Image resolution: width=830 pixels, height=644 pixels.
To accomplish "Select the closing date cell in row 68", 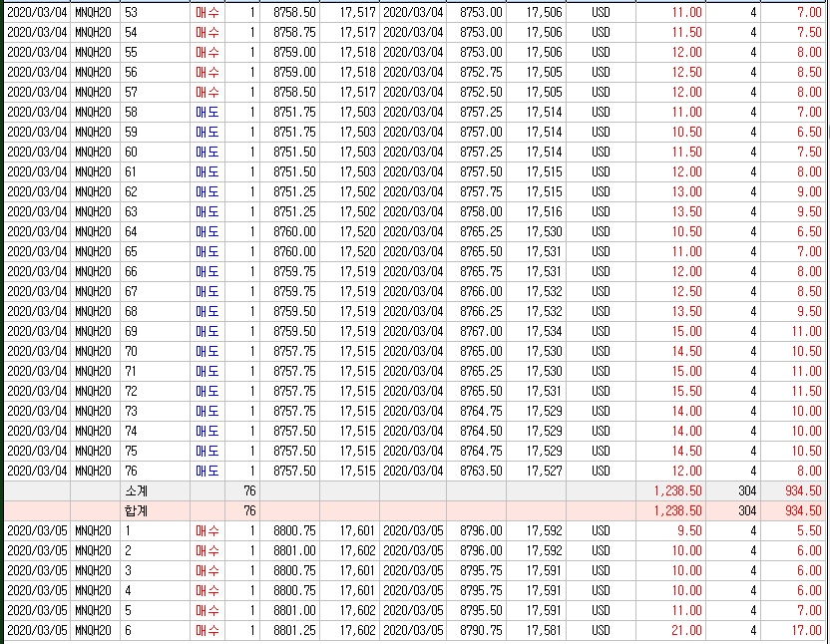I will 413,311.
